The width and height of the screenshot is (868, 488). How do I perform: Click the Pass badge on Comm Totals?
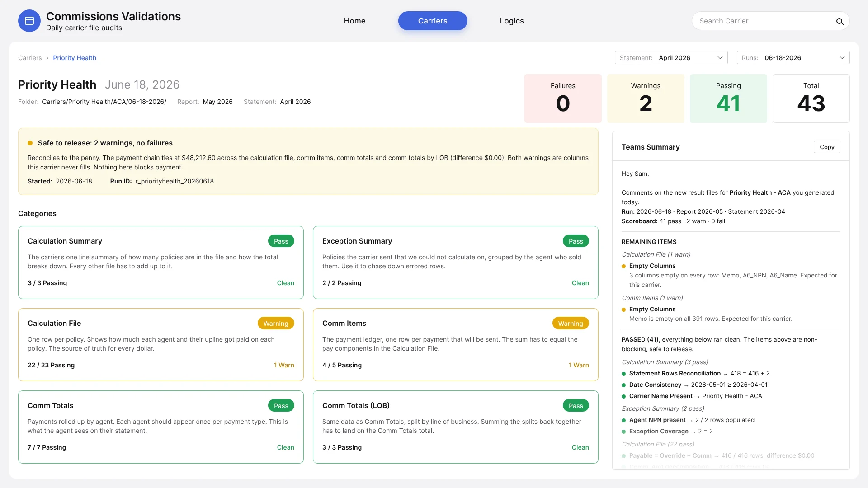coord(281,406)
